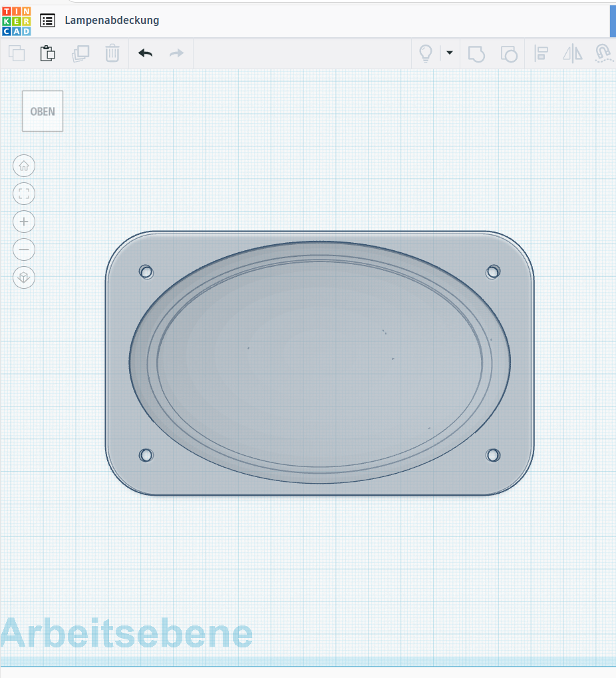Click the Cruise magnet tool icon
Image resolution: width=616 pixels, height=678 pixels.
click(603, 54)
